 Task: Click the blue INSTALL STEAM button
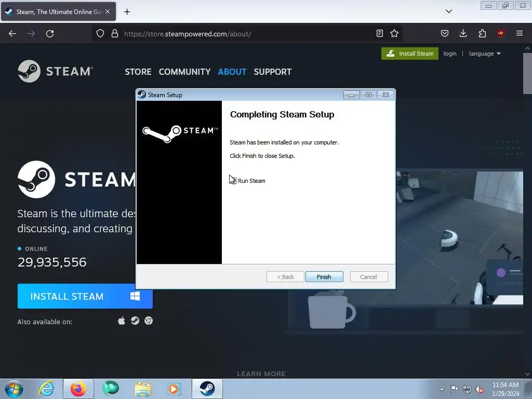click(x=85, y=296)
